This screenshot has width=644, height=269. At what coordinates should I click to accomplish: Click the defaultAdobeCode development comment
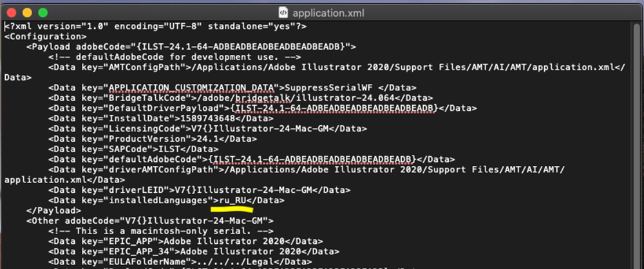click(175, 57)
